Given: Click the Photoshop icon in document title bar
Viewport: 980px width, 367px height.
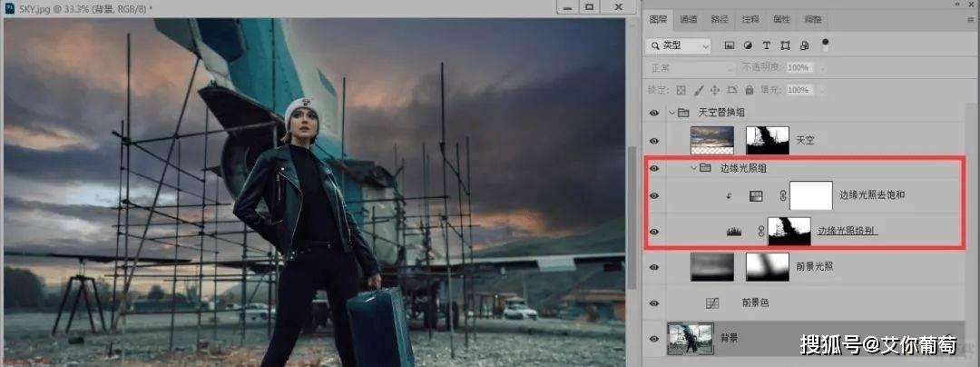Looking at the screenshot, I should [9, 7].
